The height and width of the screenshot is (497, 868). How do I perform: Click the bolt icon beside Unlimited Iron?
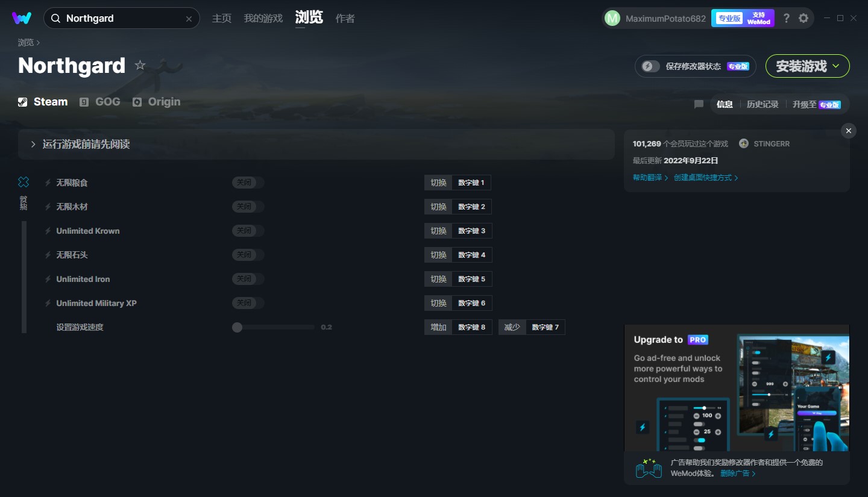click(48, 279)
